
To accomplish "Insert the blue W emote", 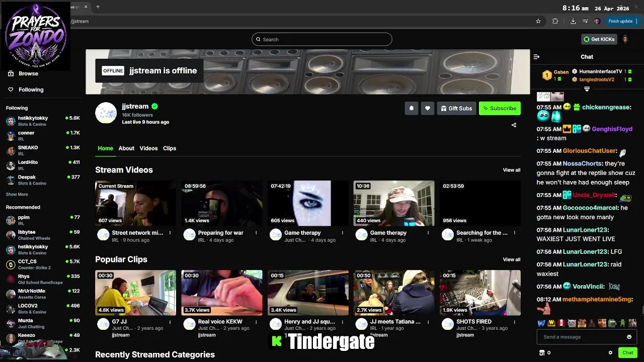I will (x=541, y=323).
